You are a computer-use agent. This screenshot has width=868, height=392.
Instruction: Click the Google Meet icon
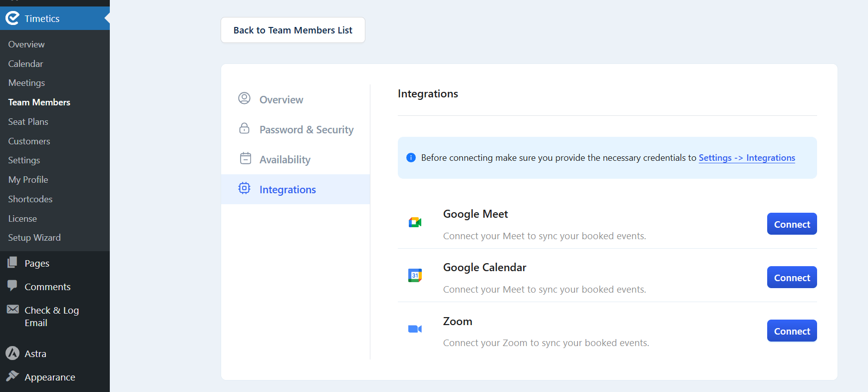(x=415, y=223)
